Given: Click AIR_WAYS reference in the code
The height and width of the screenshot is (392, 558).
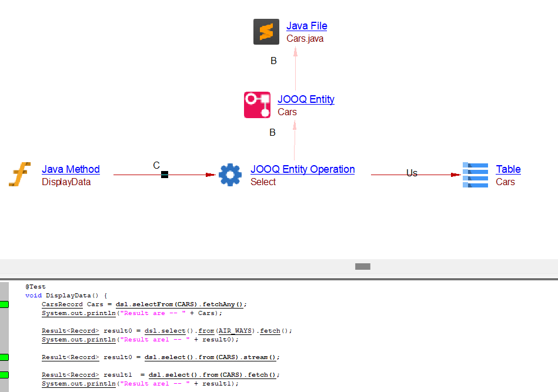Looking at the screenshot, I should tap(238, 331).
